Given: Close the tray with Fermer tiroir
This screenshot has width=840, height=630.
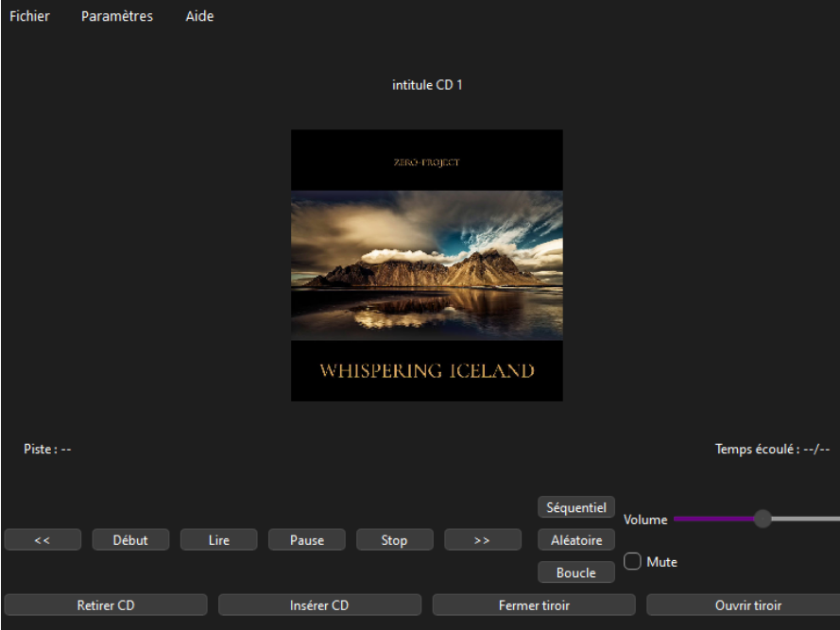Looking at the screenshot, I should coord(534,605).
